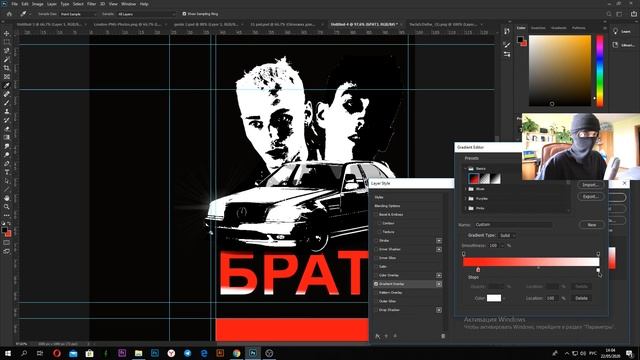Select the Move tool

coord(7,33)
